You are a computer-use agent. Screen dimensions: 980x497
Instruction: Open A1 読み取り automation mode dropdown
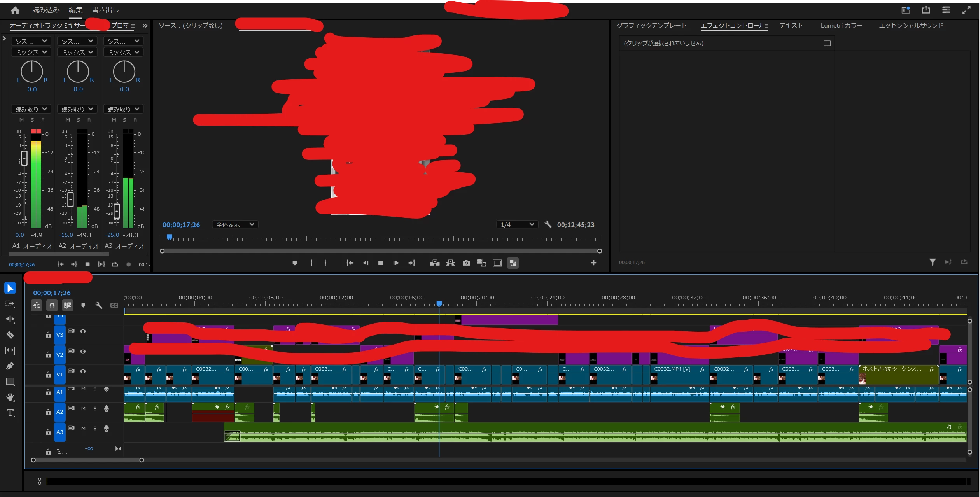tap(31, 109)
